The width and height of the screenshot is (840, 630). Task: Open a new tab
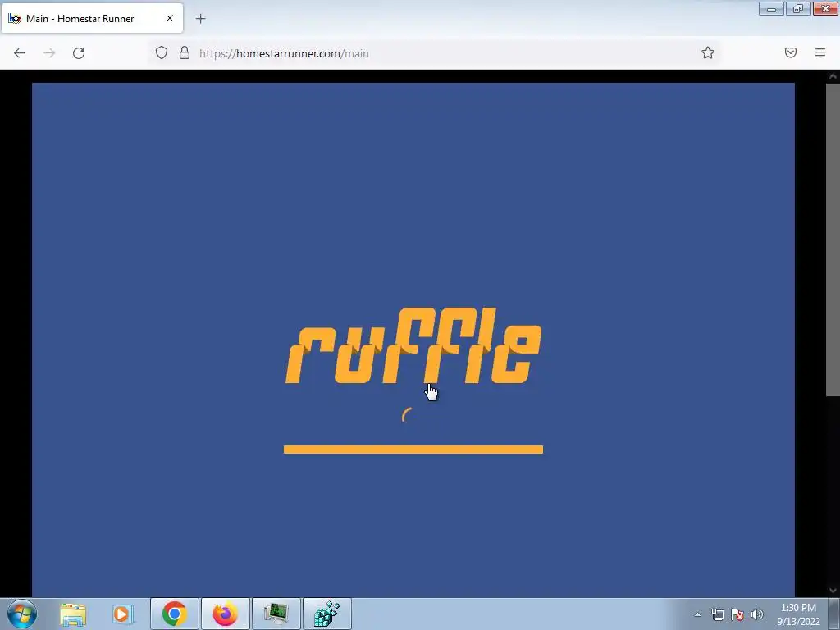click(x=200, y=19)
